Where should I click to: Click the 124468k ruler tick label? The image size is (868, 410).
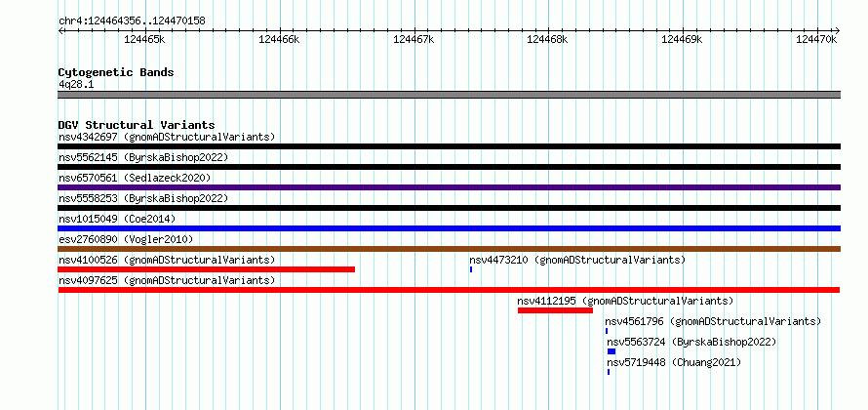pyautogui.click(x=547, y=39)
